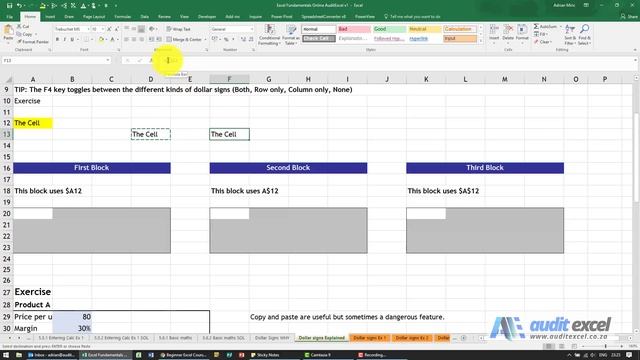Click the font color A icon
640x360 pixels.
click(112, 40)
